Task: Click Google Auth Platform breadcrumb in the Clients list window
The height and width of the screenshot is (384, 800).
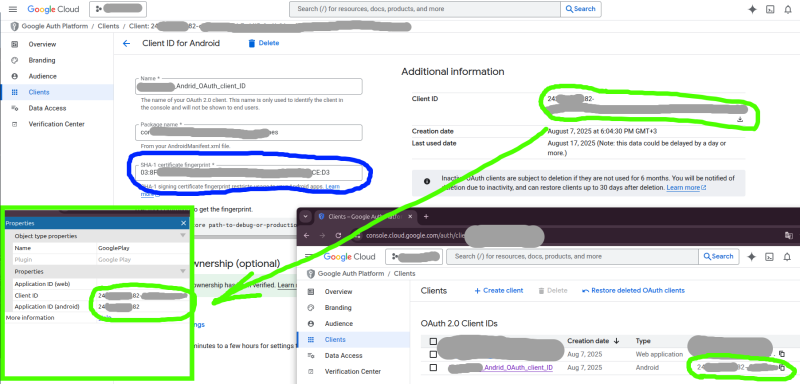Action: (351, 274)
